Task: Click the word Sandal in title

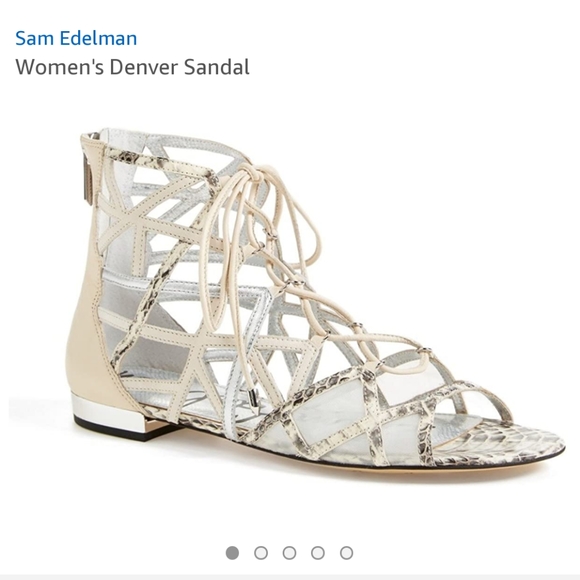Action: 217,67
